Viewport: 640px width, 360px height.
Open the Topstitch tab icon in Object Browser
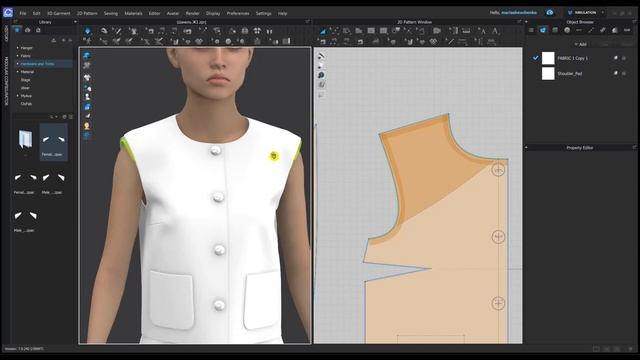[591, 30]
